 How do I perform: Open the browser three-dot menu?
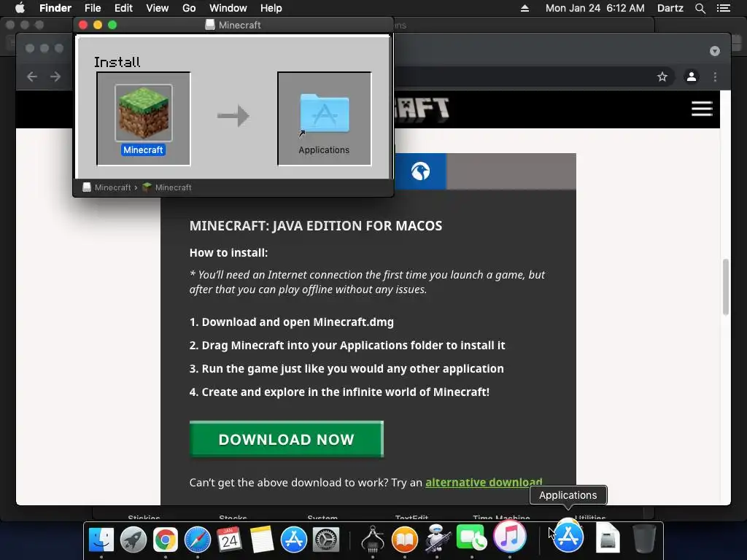(x=715, y=77)
